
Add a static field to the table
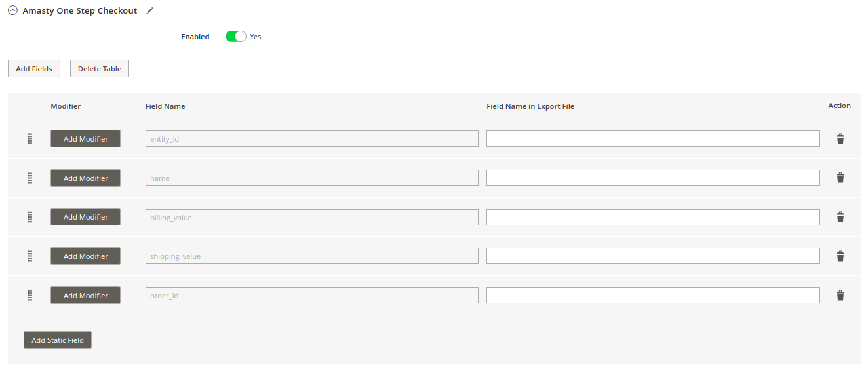coord(58,340)
